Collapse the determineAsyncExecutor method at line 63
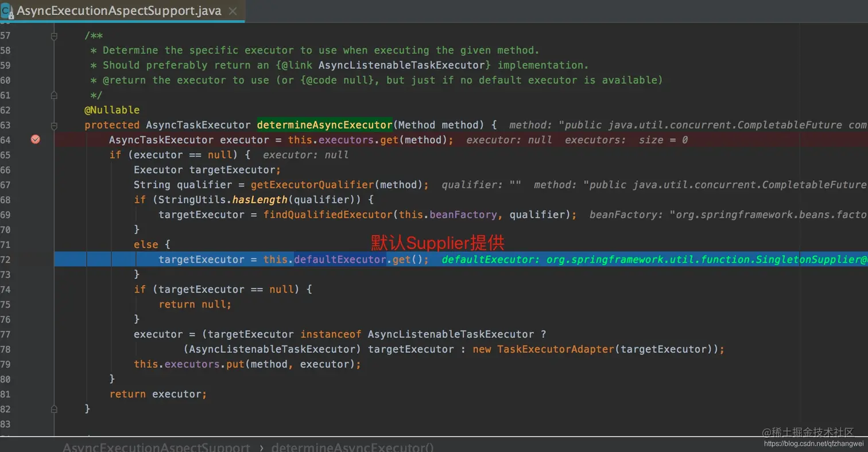The image size is (868, 452). pos(54,125)
